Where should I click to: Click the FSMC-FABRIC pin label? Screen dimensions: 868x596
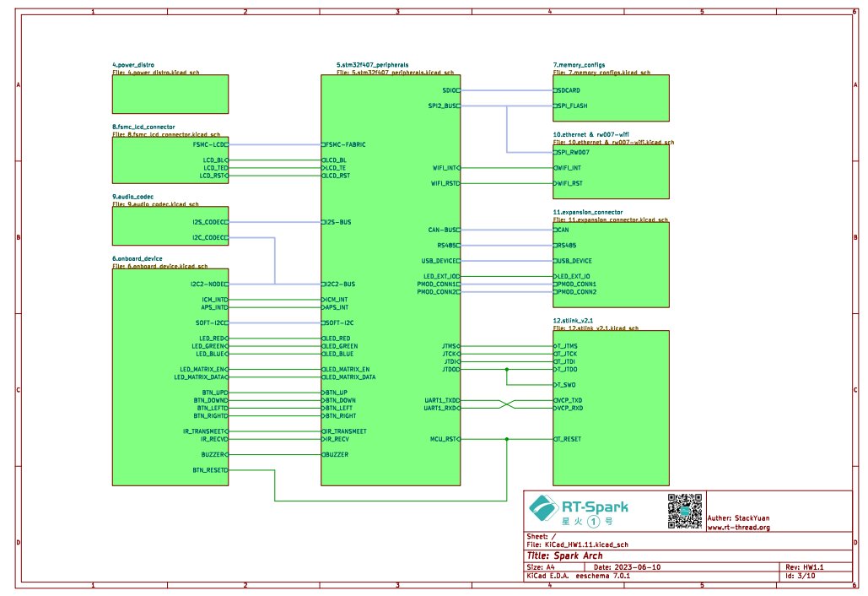pyautogui.click(x=346, y=144)
